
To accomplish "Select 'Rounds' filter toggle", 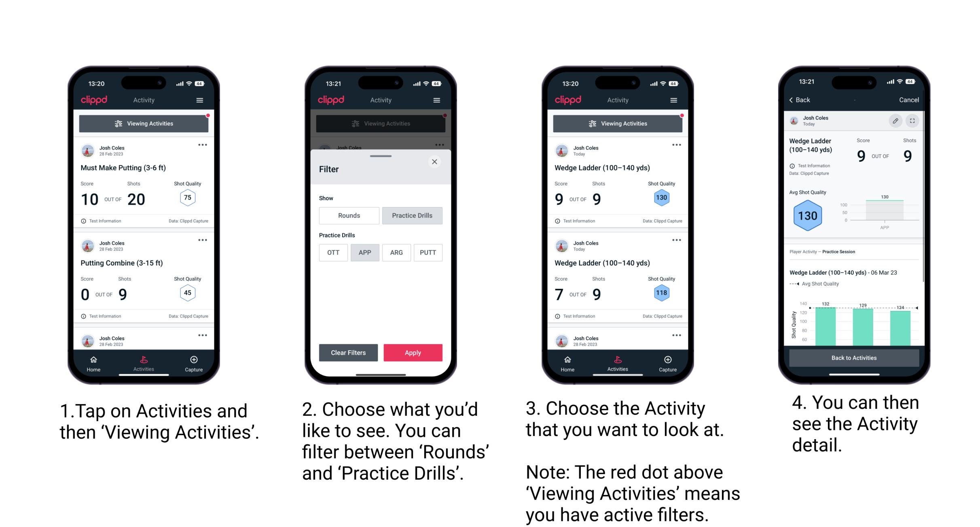I will point(347,216).
